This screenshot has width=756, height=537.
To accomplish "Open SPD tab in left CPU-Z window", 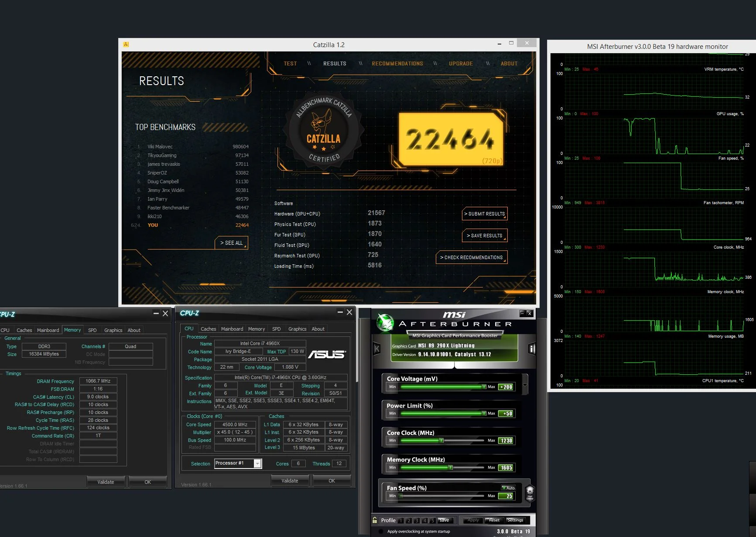I will 92,330.
